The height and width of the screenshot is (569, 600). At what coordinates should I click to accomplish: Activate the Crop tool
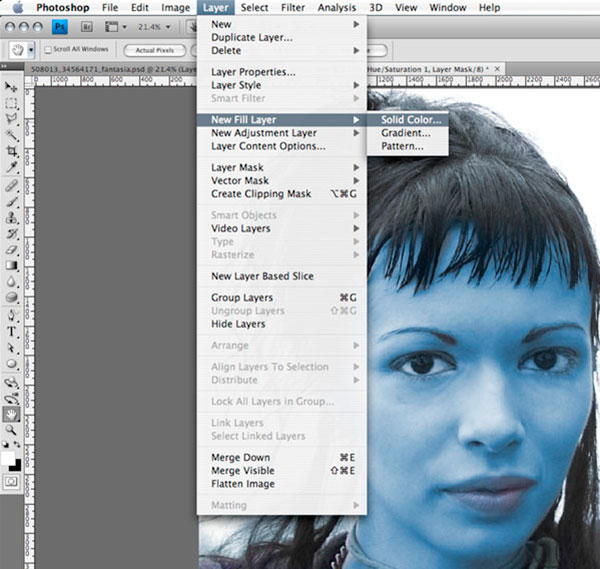(x=12, y=152)
